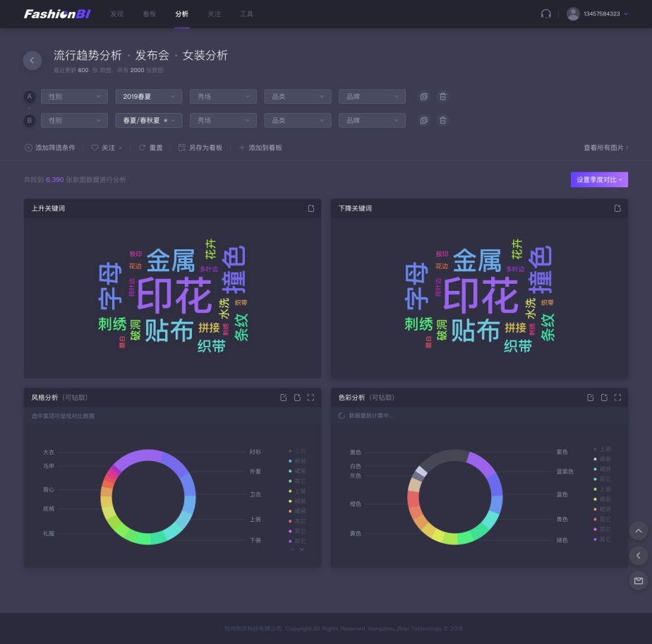This screenshot has height=644, width=652.
Task: Toggle the white-dot legend entry in 色彩分析
Action: (x=602, y=459)
